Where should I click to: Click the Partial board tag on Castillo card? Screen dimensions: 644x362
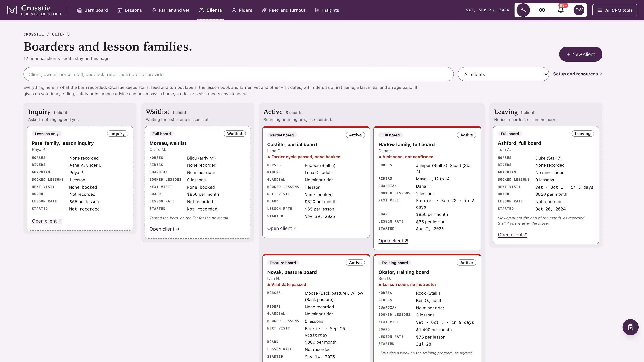pyautogui.click(x=282, y=135)
